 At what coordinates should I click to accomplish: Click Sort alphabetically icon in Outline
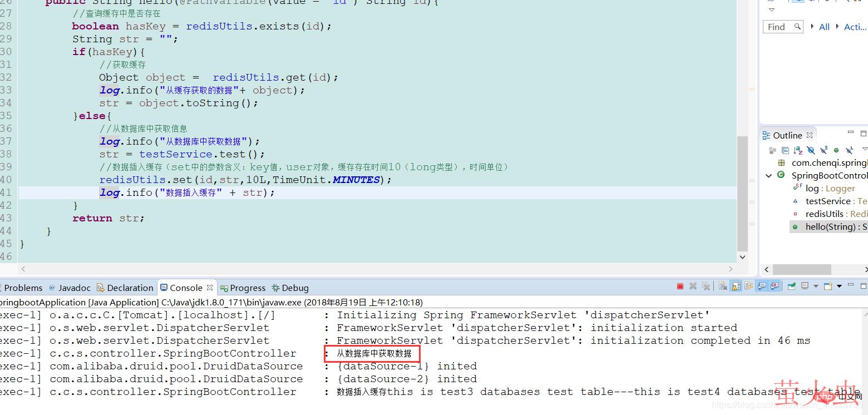pos(797,150)
